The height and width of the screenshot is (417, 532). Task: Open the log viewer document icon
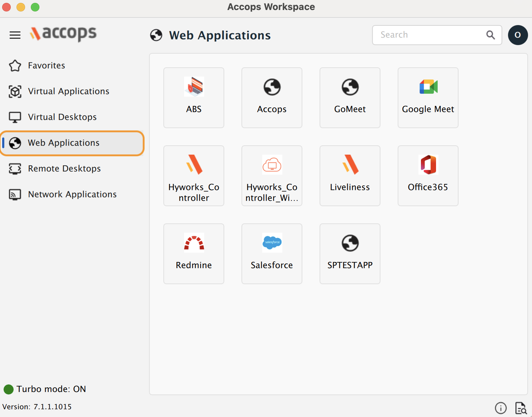click(521, 408)
